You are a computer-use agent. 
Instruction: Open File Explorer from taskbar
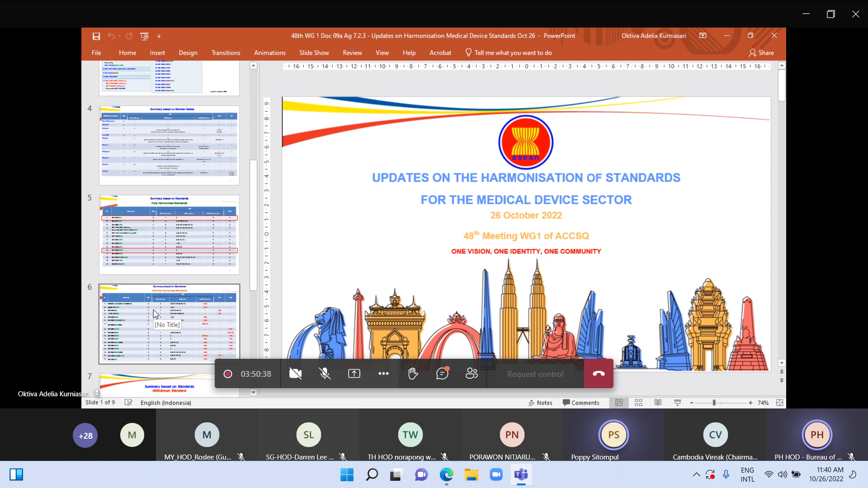pos(471,475)
